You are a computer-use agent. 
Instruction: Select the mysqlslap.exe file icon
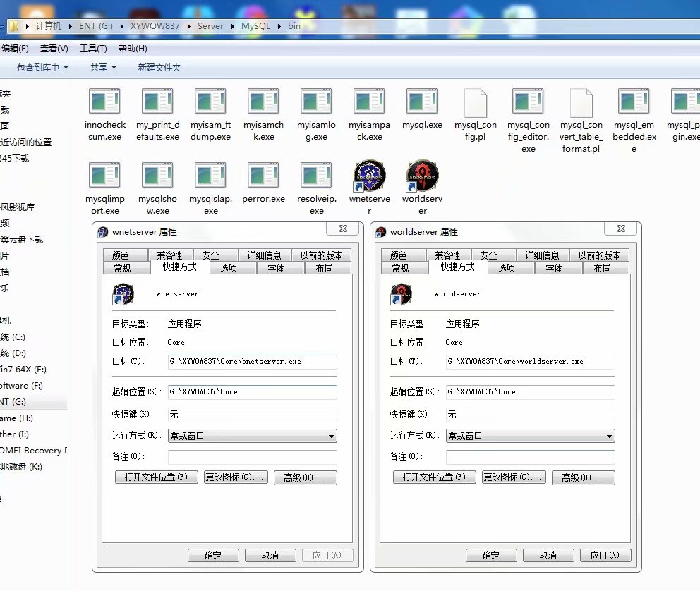click(x=210, y=175)
